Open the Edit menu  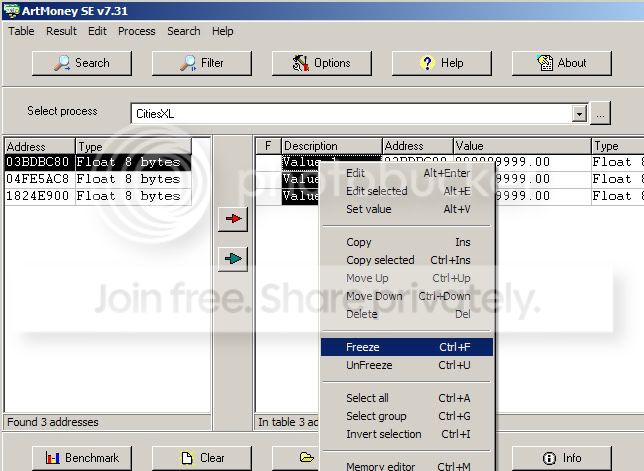97,31
